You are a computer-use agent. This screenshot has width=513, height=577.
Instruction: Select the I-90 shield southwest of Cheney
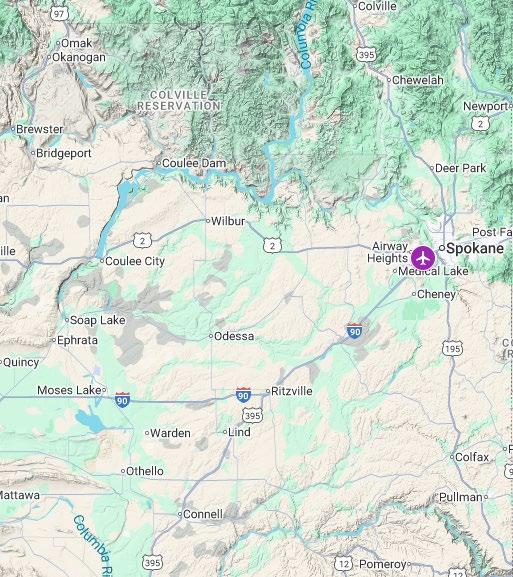[354, 331]
